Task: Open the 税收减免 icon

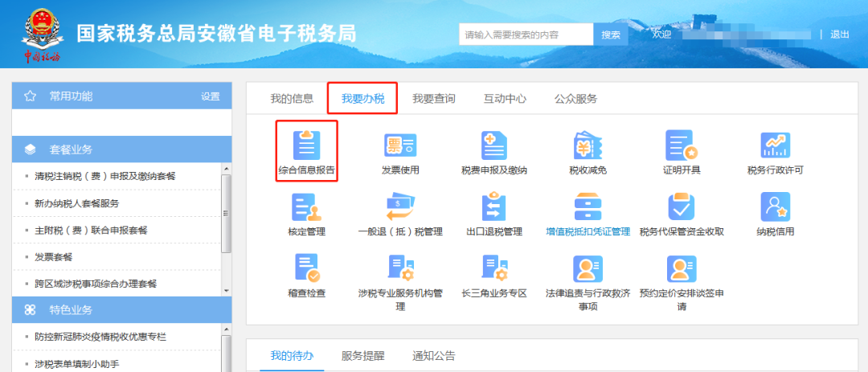Action: tap(588, 146)
